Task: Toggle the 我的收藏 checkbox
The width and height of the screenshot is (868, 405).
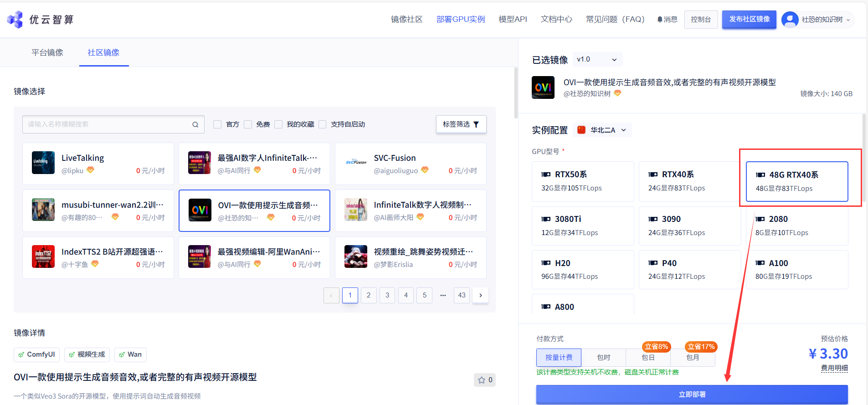Action: click(x=278, y=124)
